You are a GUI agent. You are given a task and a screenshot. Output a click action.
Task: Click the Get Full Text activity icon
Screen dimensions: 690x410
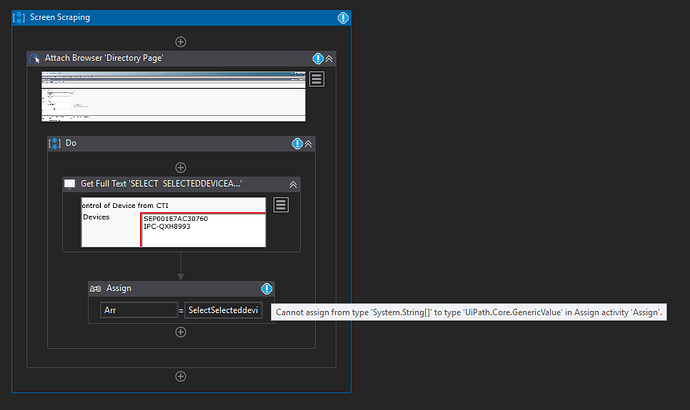(x=70, y=184)
